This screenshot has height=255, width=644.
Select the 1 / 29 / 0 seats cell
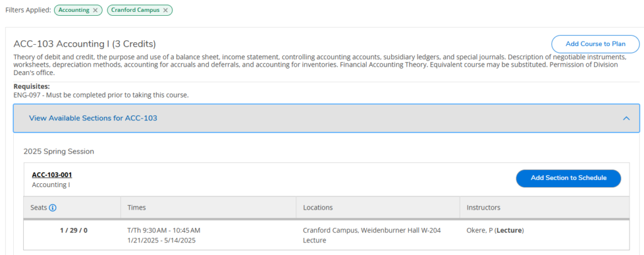point(74,230)
